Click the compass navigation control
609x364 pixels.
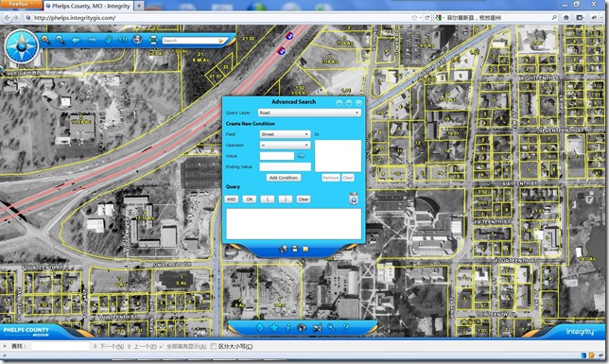point(22,45)
